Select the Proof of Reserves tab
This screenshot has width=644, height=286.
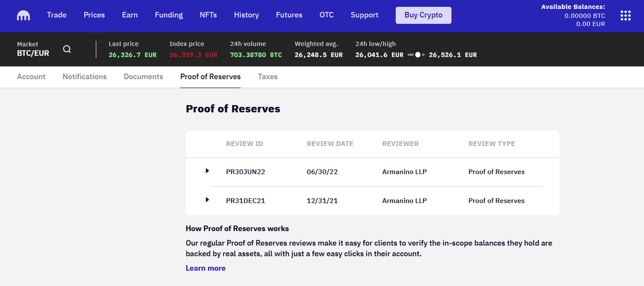(210, 77)
